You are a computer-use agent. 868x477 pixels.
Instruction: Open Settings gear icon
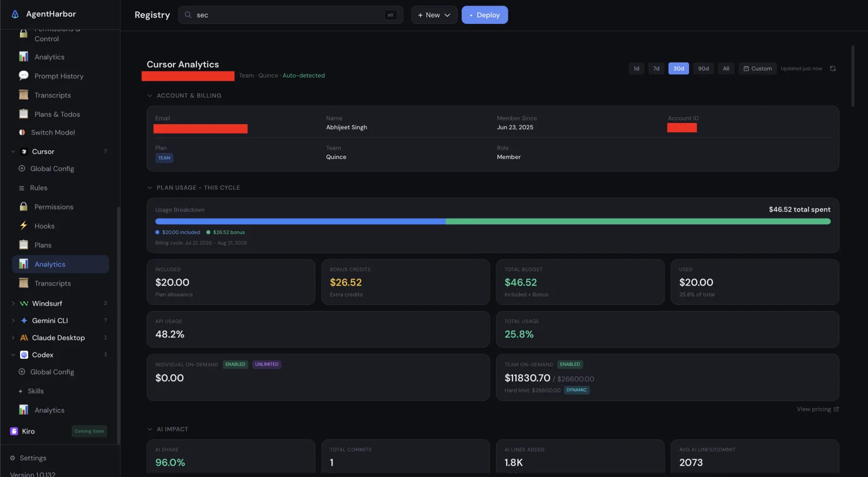[x=12, y=458]
